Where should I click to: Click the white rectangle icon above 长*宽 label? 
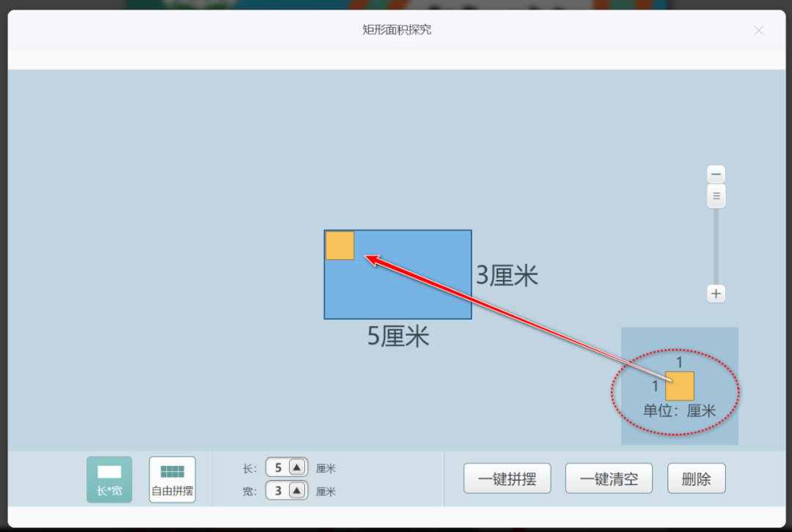click(109, 473)
